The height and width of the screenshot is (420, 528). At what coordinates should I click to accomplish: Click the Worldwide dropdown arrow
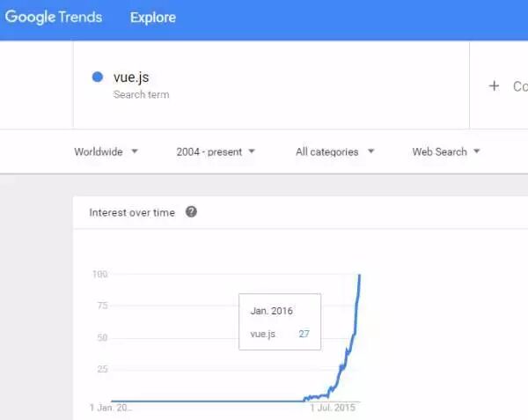135,151
